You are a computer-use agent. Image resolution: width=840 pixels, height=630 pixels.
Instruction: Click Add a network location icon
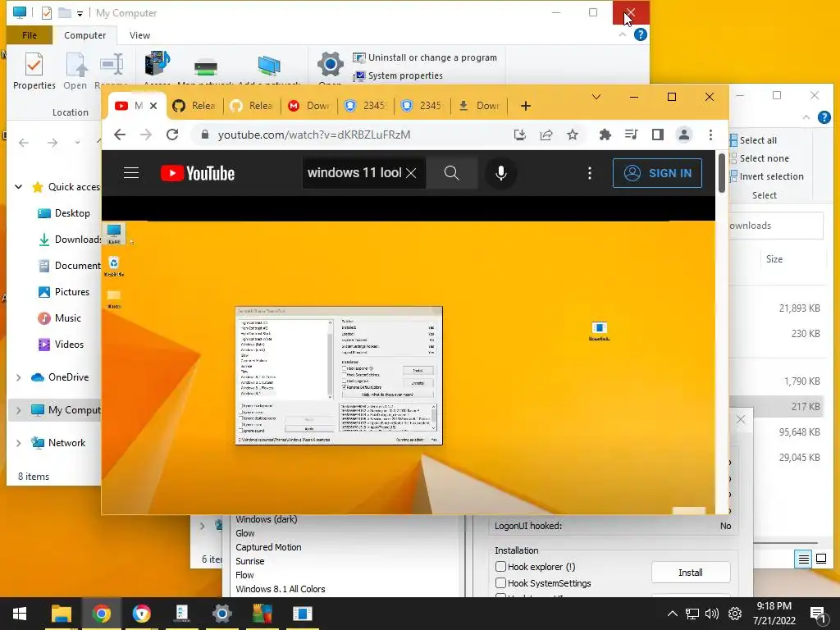(269, 66)
